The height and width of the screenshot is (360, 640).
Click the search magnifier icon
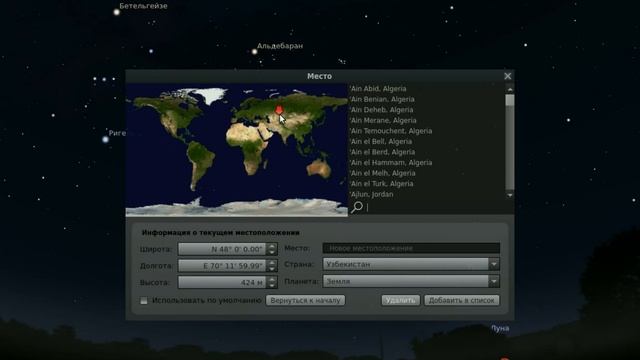click(x=357, y=207)
